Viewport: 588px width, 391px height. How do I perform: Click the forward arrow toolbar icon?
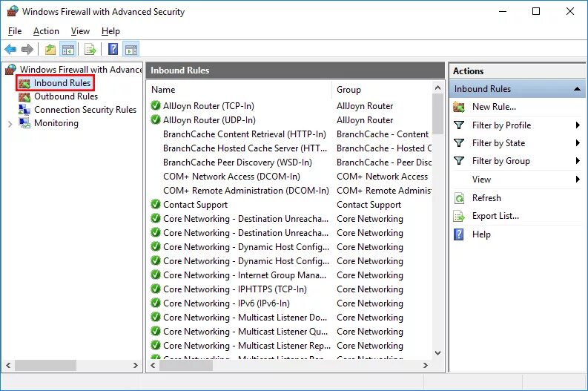click(27, 49)
